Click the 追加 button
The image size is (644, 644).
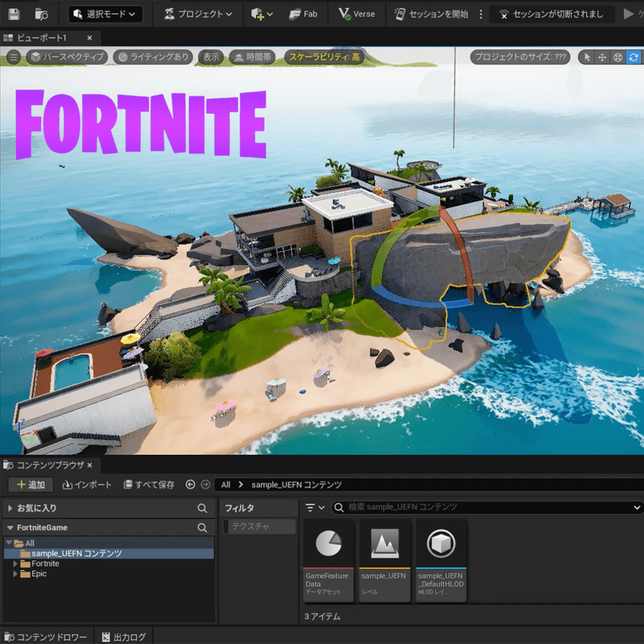31,485
